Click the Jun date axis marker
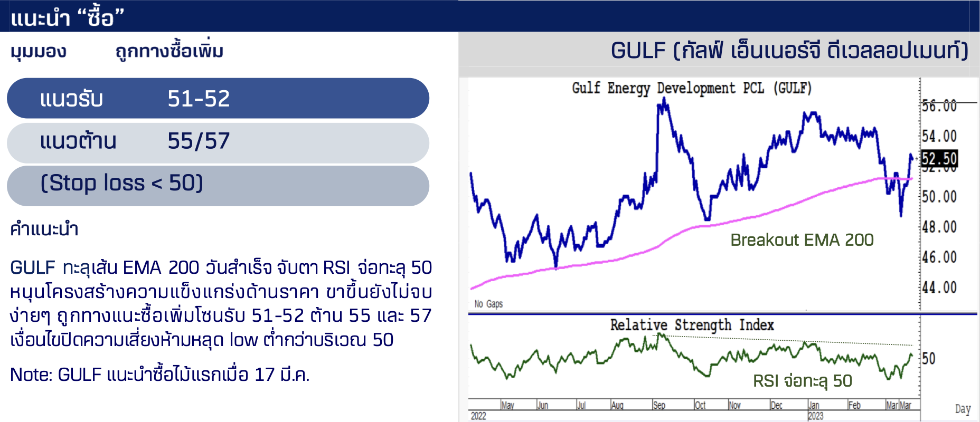This screenshot has width=980, height=422. pyautogui.click(x=543, y=405)
